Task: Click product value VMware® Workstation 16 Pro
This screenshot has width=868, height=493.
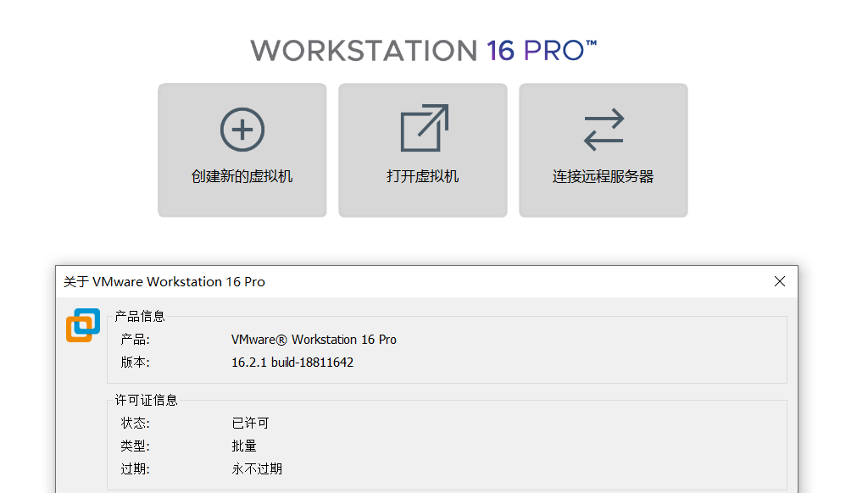Action: 314,340
